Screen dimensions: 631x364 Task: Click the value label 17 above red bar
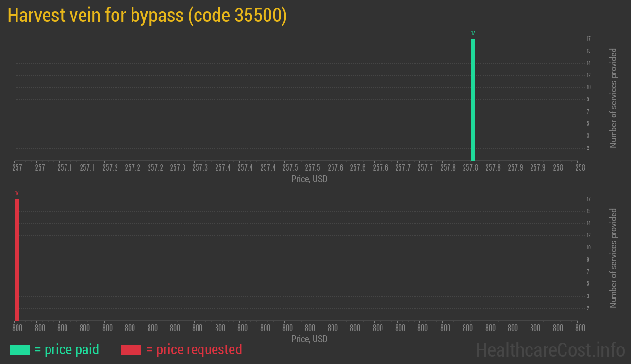tap(17, 193)
